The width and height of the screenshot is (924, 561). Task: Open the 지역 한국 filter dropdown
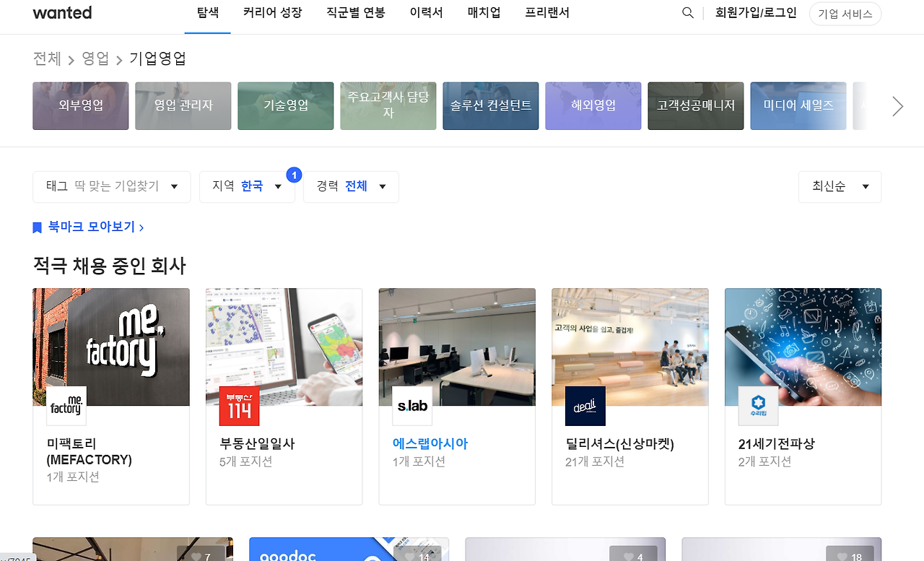pyautogui.click(x=247, y=187)
